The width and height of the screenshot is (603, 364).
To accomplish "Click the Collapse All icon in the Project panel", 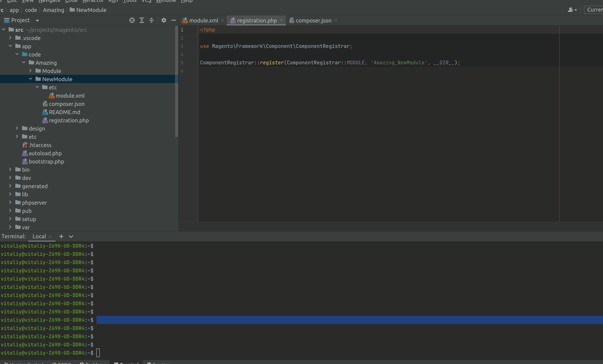I will pos(151,20).
